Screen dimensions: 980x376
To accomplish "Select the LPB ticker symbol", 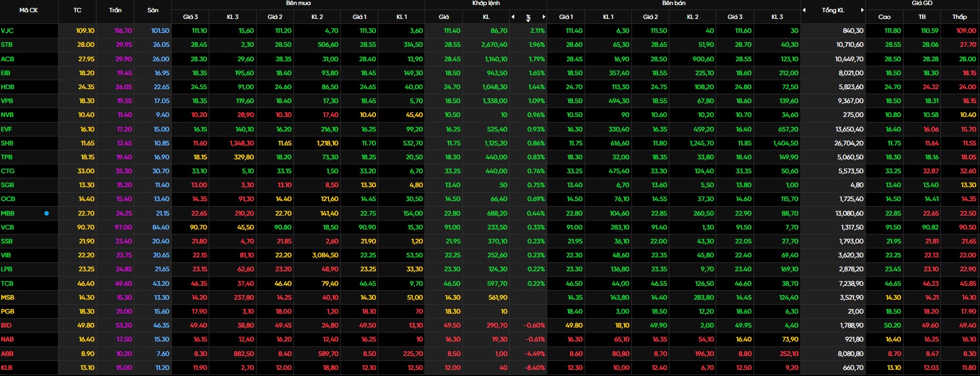I will 7,269.
